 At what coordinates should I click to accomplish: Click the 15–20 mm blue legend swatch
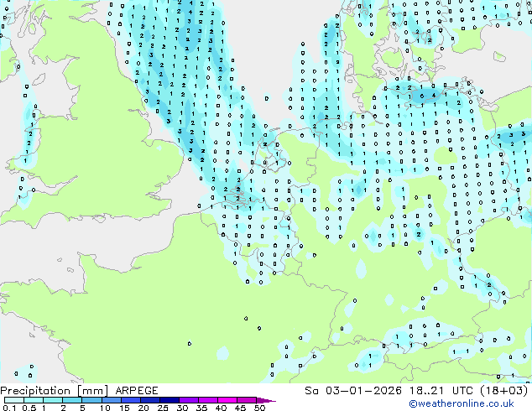pos(130,400)
